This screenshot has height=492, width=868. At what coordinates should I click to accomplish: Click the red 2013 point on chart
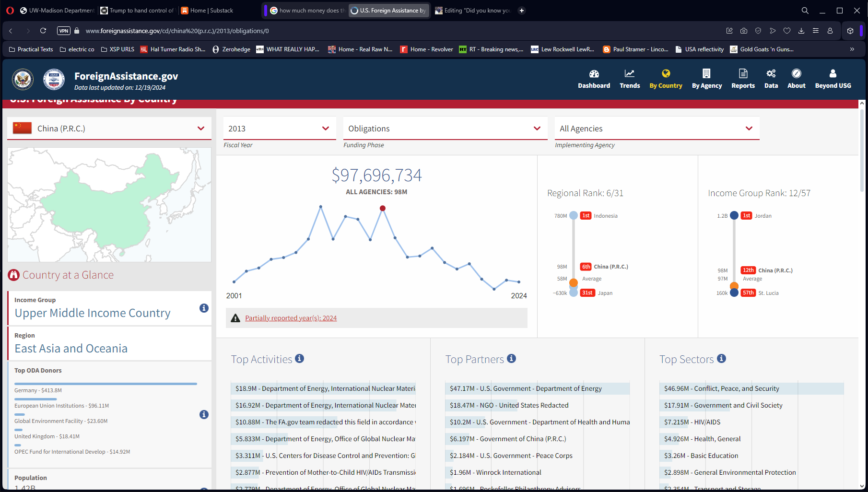(x=382, y=208)
